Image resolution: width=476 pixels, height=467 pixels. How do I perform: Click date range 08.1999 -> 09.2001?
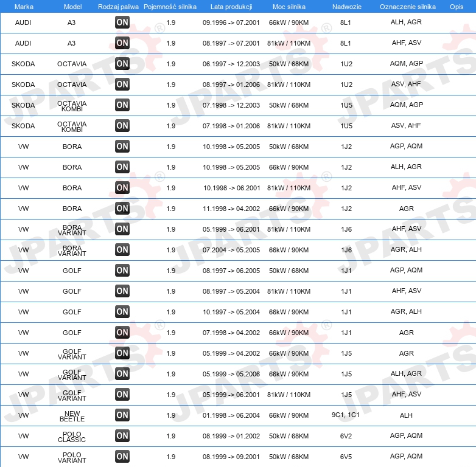click(231, 457)
